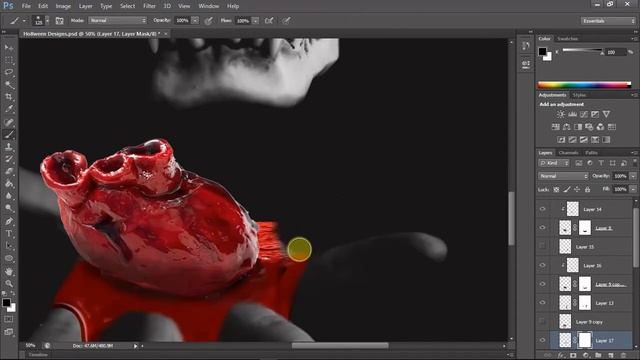This screenshot has height=360, width=640.
Task: Select the Clone Stamp tool
Action: click(9, 147)
